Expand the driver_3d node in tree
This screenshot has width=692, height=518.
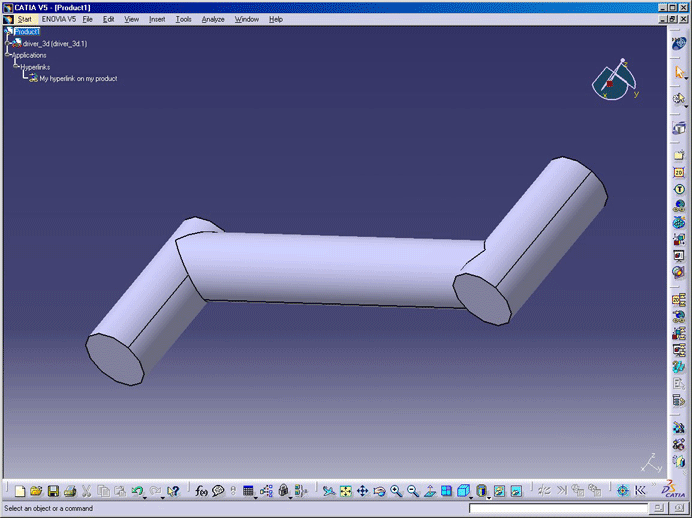[x=6, y=43]
